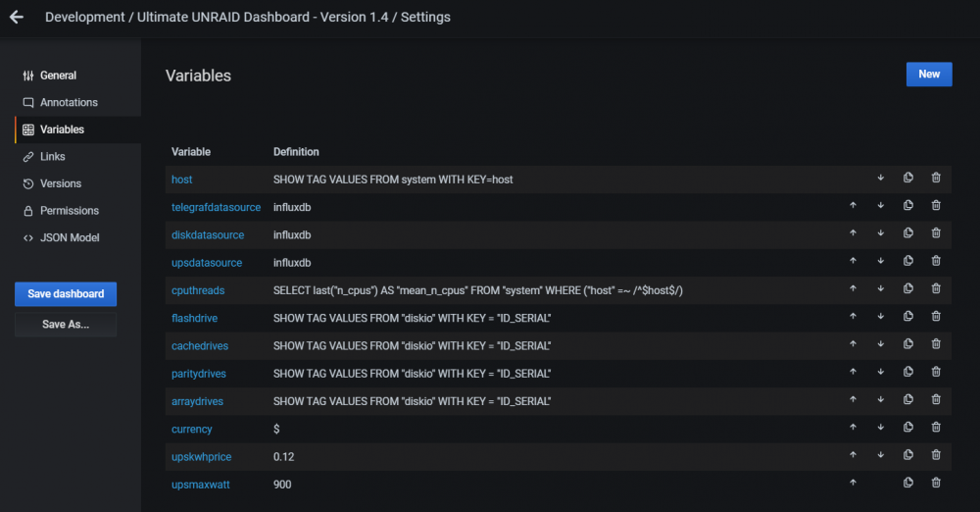Click the 0.12 definition value
The height and width of the screenshot is (512, 980).
point(284,457)
